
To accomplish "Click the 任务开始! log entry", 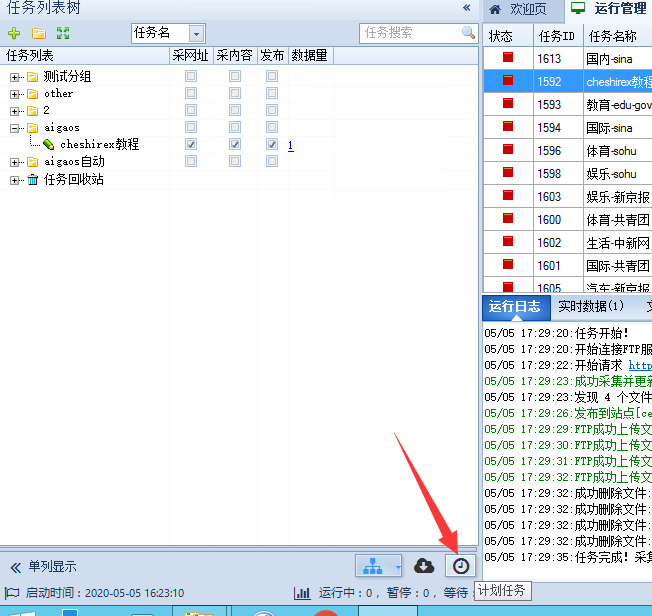I will pos(557,333).
